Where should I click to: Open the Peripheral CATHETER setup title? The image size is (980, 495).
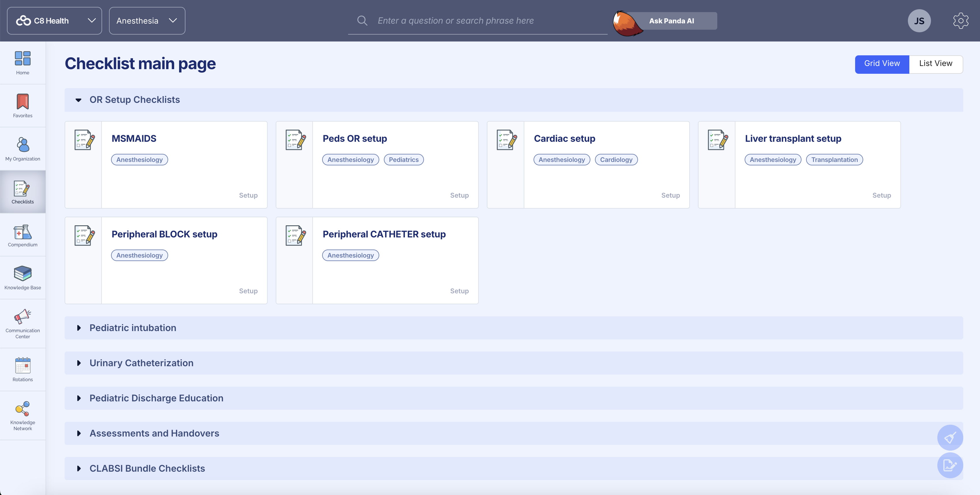[x=384, y=234]
